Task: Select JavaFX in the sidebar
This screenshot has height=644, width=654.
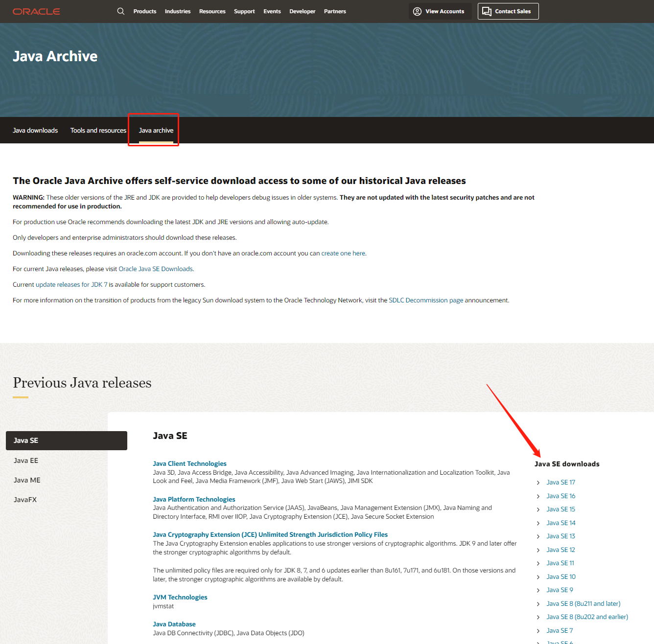Action: click(25, 500)
